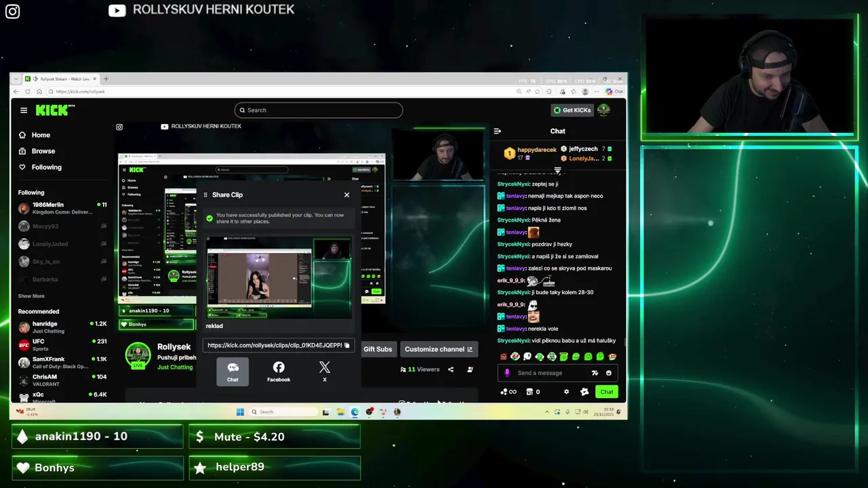The image size is (868, 488).
Task: Click the user icon right of share
Action: click(x=470, y=369)
